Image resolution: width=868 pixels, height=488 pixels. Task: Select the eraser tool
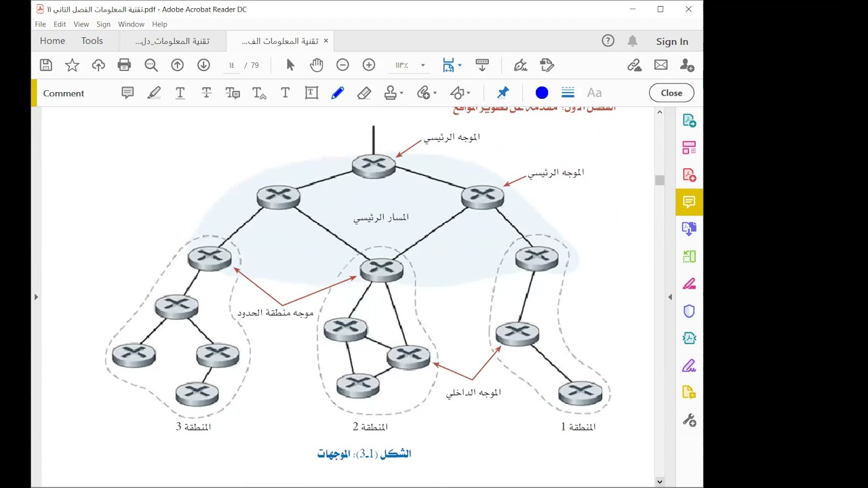point(364,93)
